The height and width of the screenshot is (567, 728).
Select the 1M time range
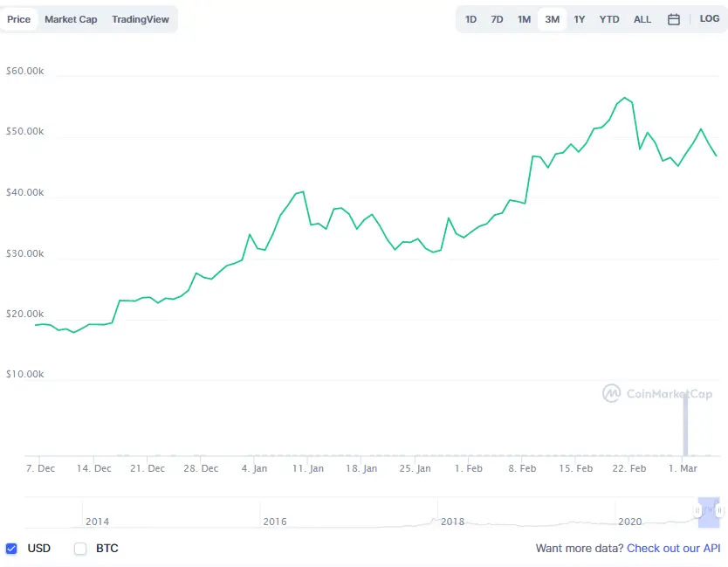click(x=525, y=19)
